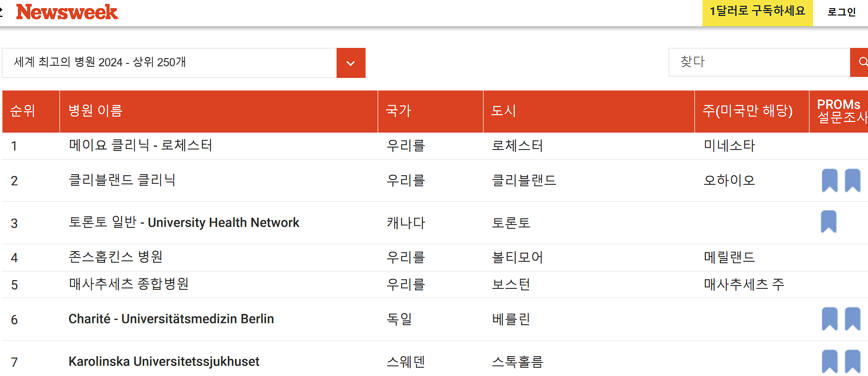Select rank number 4 cell
Image resolution: width=868 pixels, height=376 pixels.
coord(14,258)
